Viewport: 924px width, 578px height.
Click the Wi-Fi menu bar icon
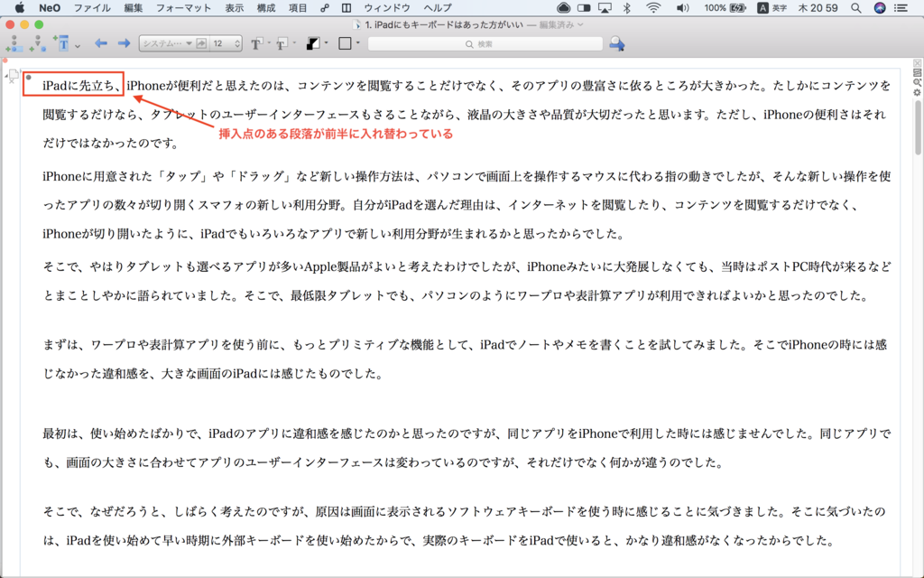[653, 7]
